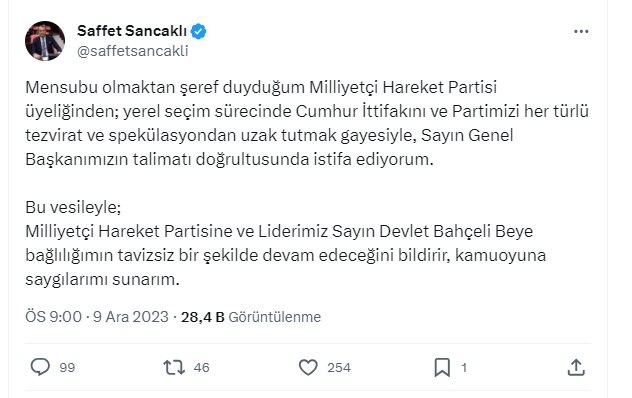Like the tweet with heart icon
Viewport: 632px width, 398px height.
click(308, 367)
